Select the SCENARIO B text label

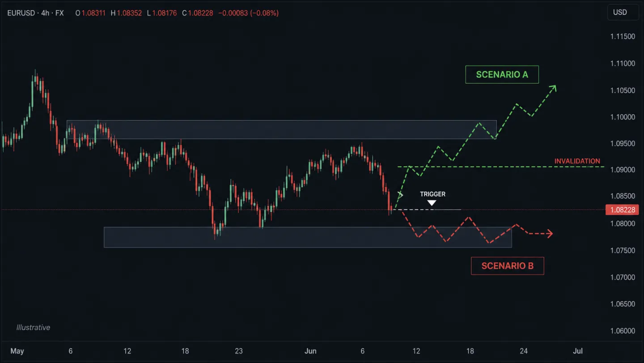point(507,266)
